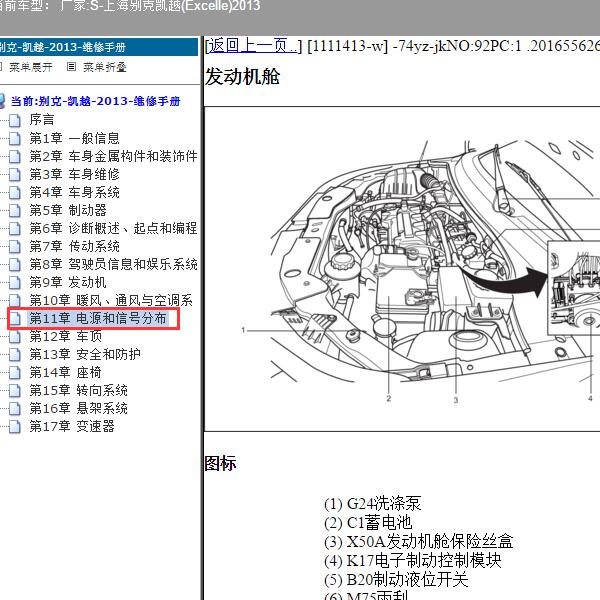600x600 pixels.
Task: Select 第17章 变速器 chapter
Action: pos(72,426)
